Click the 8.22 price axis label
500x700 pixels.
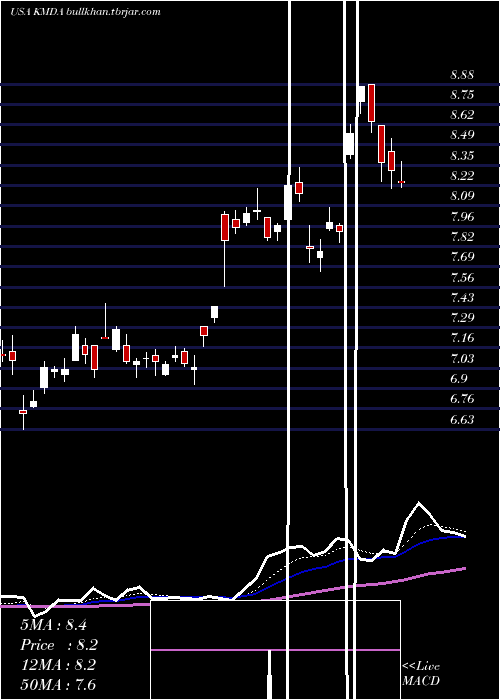(x=462, y=175)
